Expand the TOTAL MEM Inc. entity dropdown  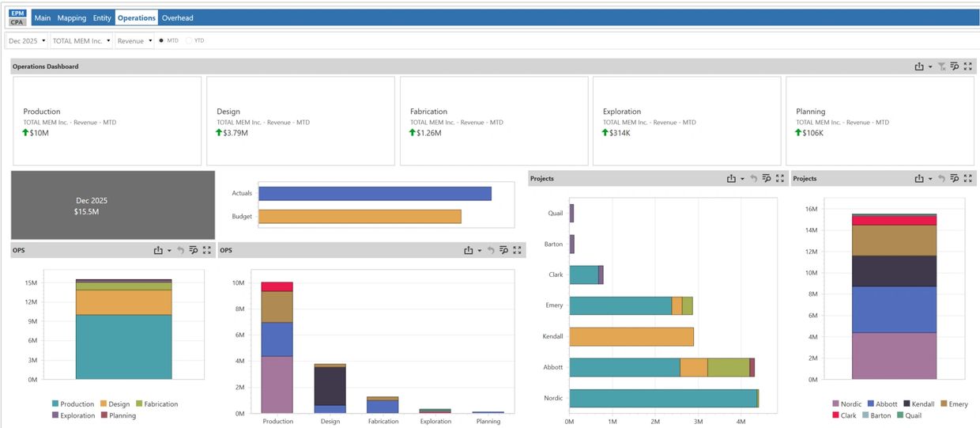81,40
